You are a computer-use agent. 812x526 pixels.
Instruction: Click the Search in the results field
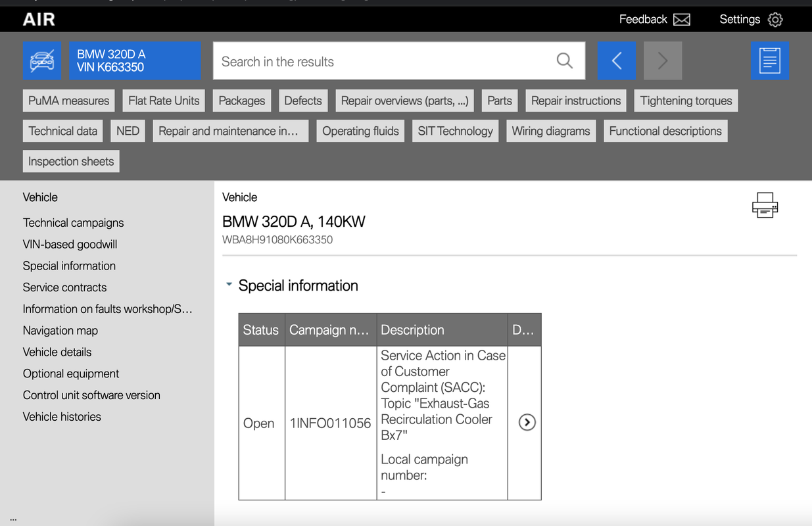[x=399, y=61]
